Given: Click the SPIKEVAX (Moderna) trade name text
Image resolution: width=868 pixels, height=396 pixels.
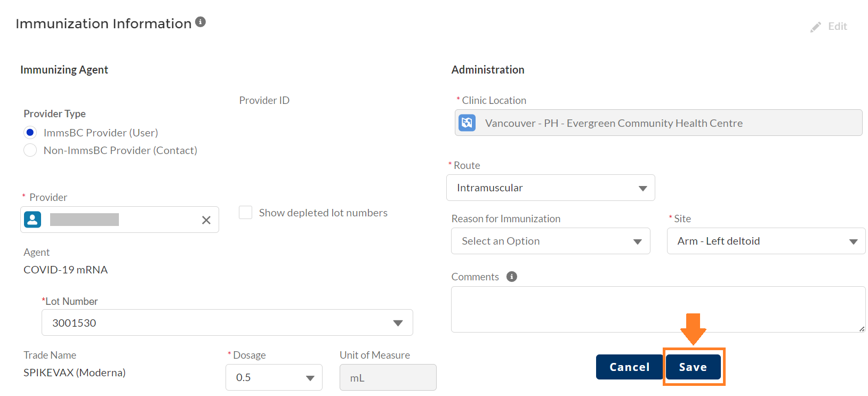Looking at the screenshot, I should pos(75,373).
